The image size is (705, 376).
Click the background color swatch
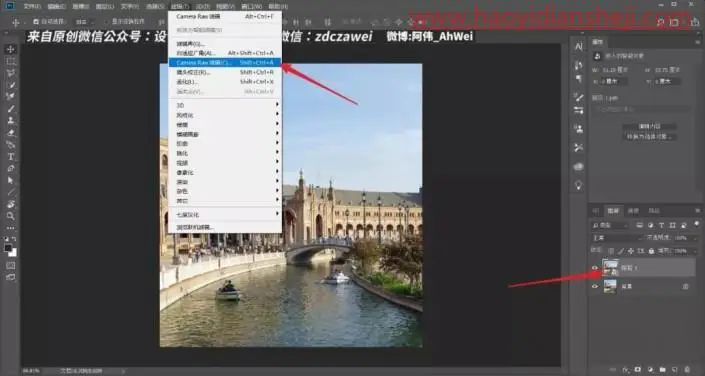[x=14, y=253]
